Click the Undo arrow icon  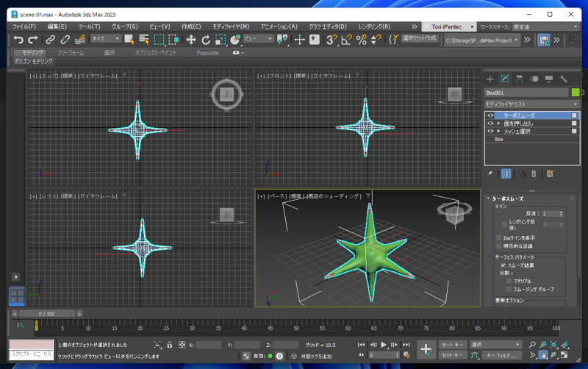pos(18,40)
